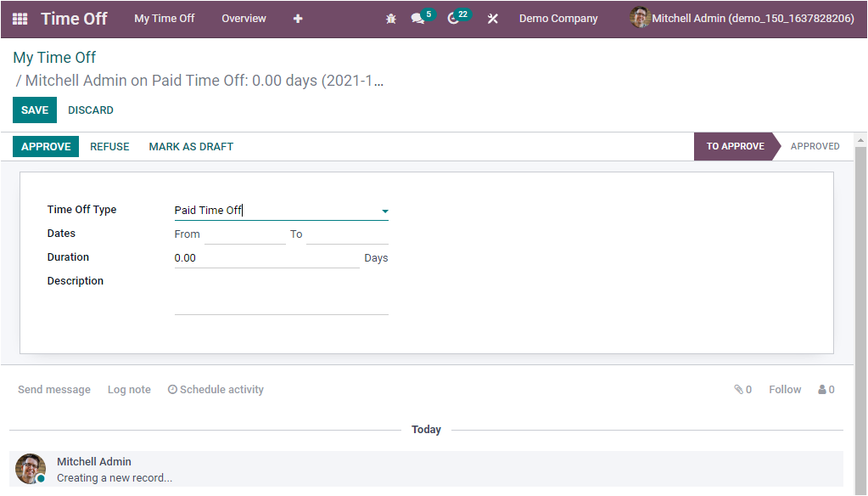Discard the current changes

(90, 110)
